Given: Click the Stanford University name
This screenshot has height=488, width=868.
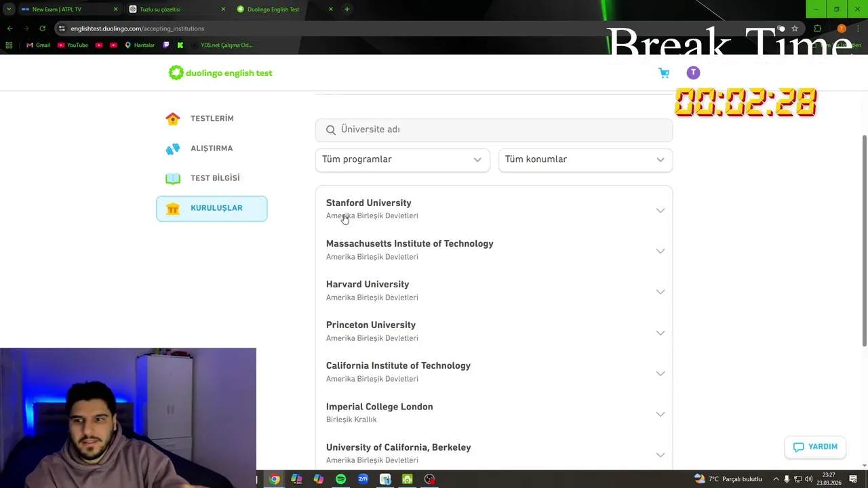Looking at the screenshot, I should tap(368, 203).
